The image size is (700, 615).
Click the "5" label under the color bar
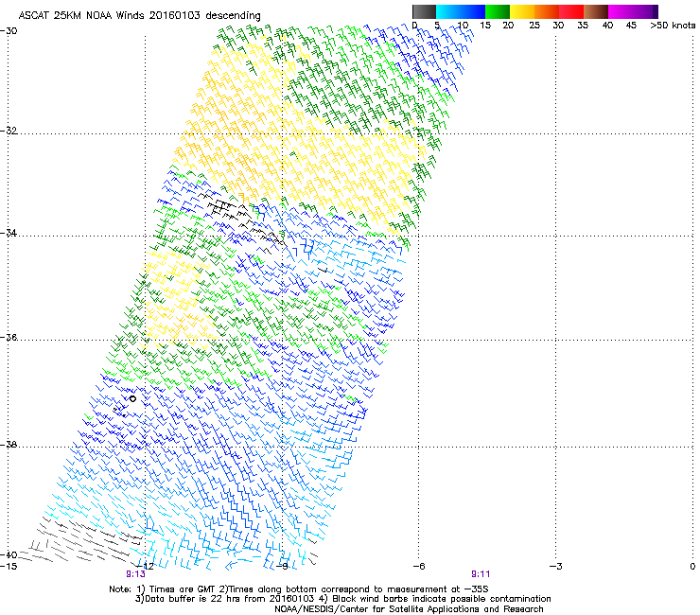(437, 26)
